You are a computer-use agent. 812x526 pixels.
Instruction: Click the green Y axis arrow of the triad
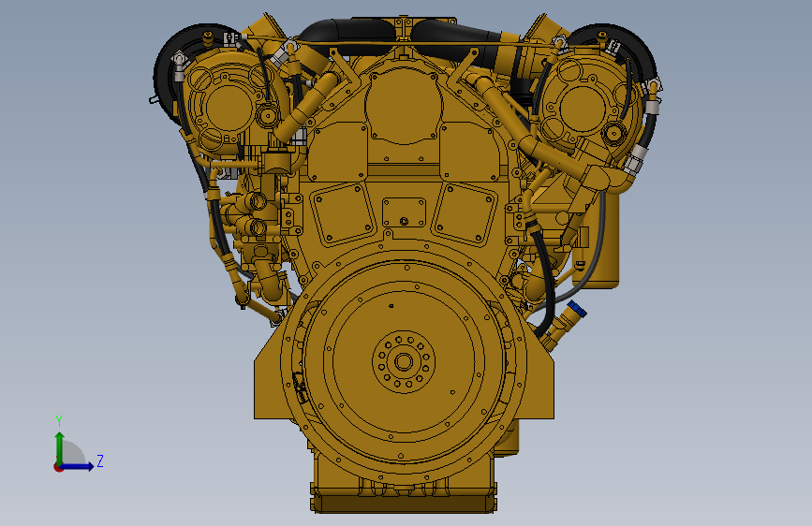[x=60, y=448]
